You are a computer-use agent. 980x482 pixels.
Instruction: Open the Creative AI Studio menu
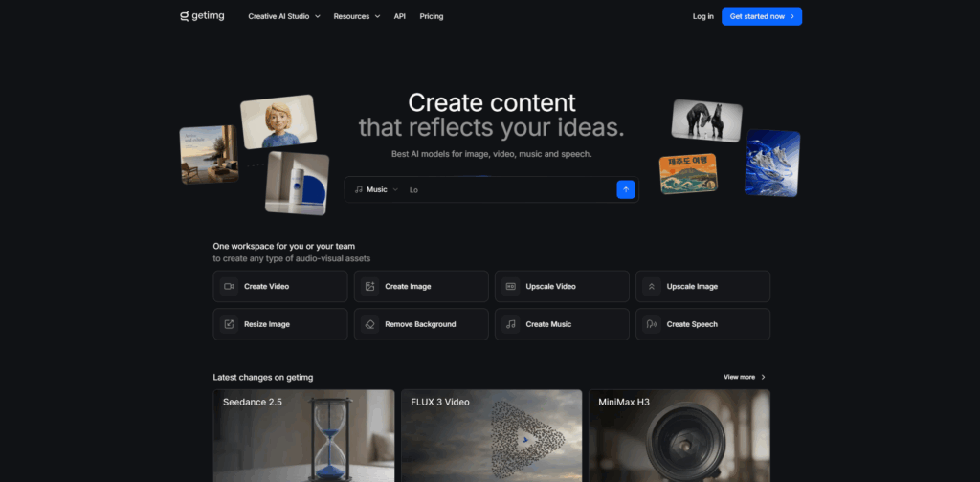coord(283,16)
